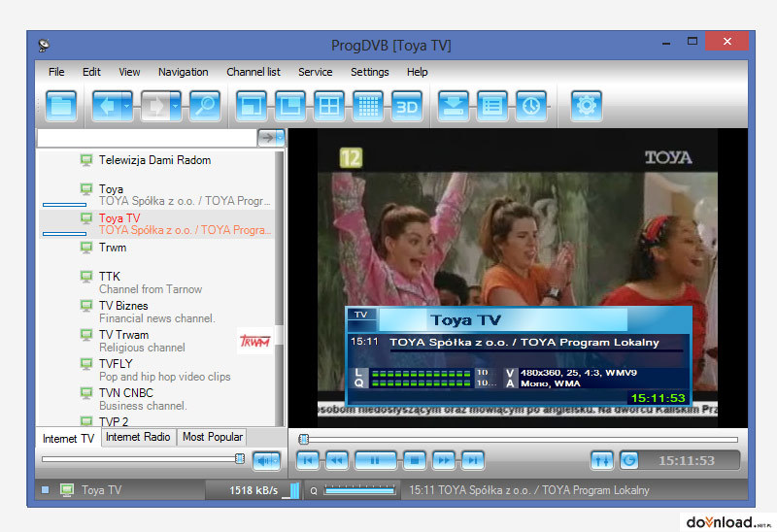Open the back button history dropdown arrow
777x532 pixels.
point(127,106)
